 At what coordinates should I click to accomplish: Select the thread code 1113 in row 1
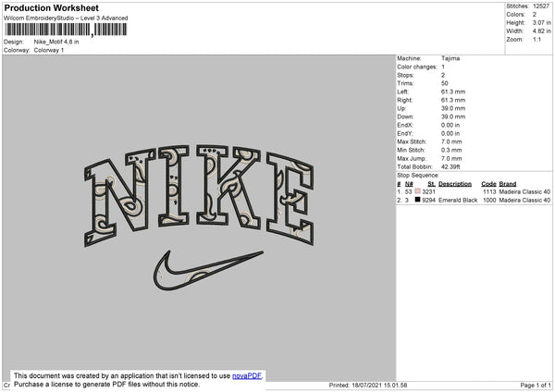[489, 191]
